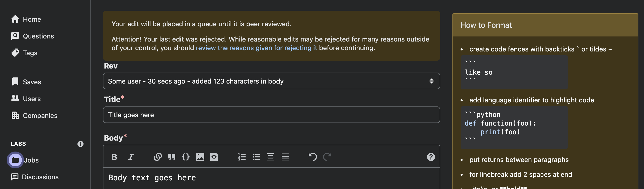This screenshot has width=644, height=189.
Task: Open Saves in sidebar
Action: [x=32, y=82]
